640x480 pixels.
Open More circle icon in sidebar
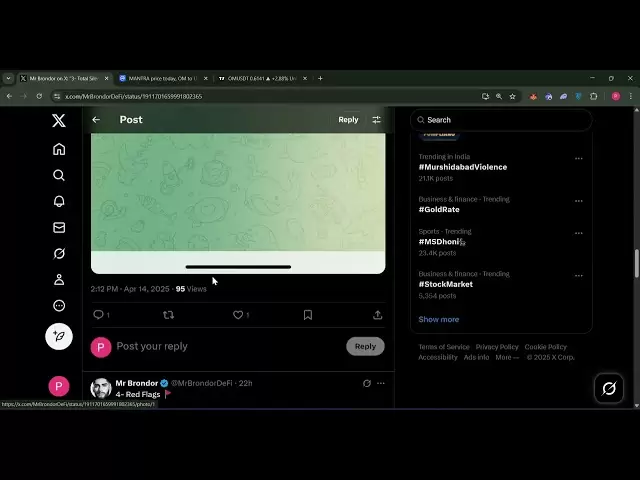click(x=59, y=306)
